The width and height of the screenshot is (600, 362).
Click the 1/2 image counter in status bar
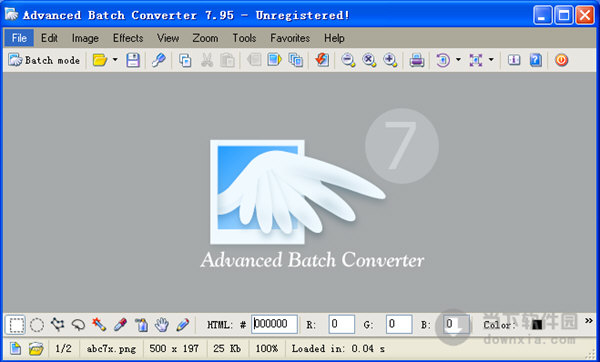pyautogui.click(x=63, y=349)
